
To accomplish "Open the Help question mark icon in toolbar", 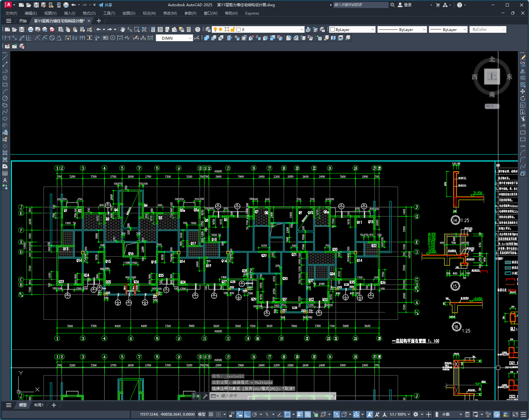I will click(x=197, y=29).
